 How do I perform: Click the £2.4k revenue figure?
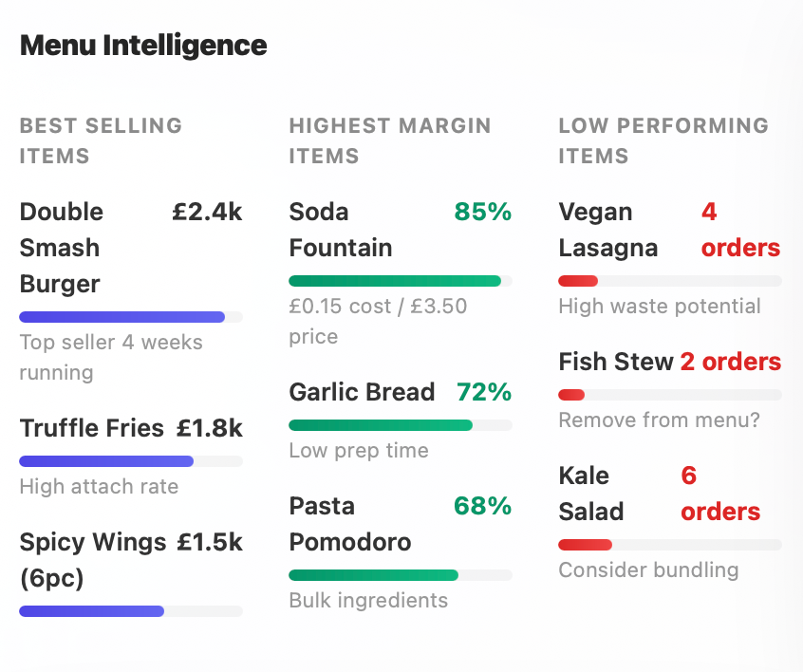coord(207,212)
